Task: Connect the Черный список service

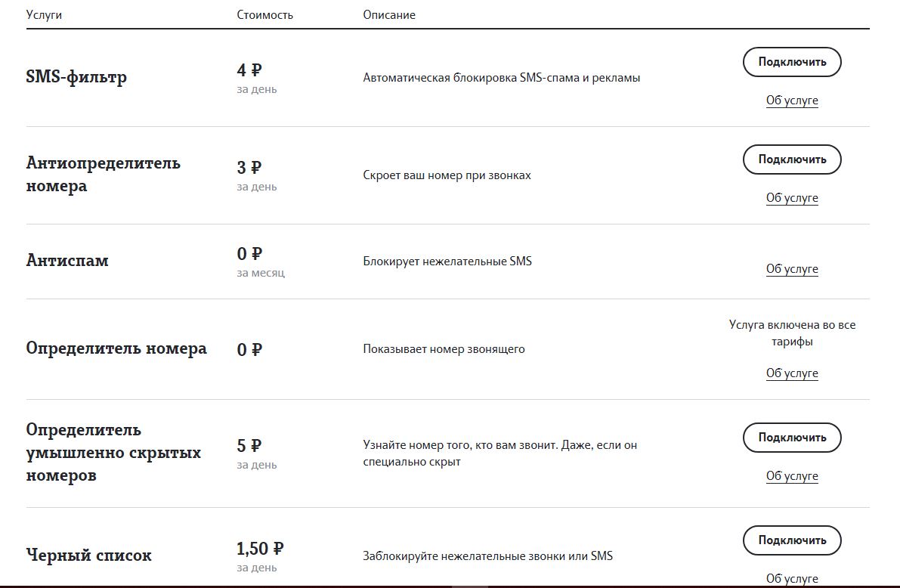Action: pyautogui.click(x=792, y=540)
